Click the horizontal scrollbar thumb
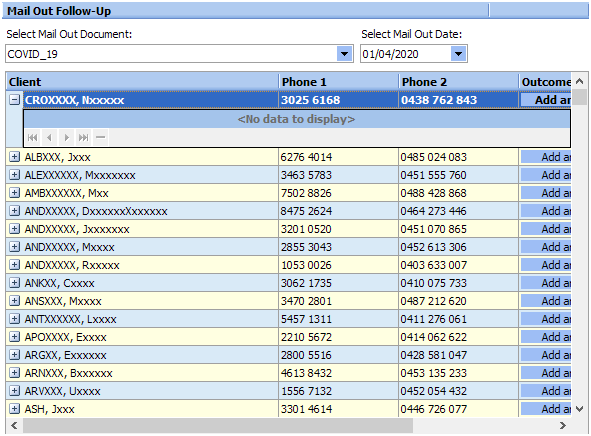Image resolution: width=591 pixels, height=436 pixels. tap(218, 425)
